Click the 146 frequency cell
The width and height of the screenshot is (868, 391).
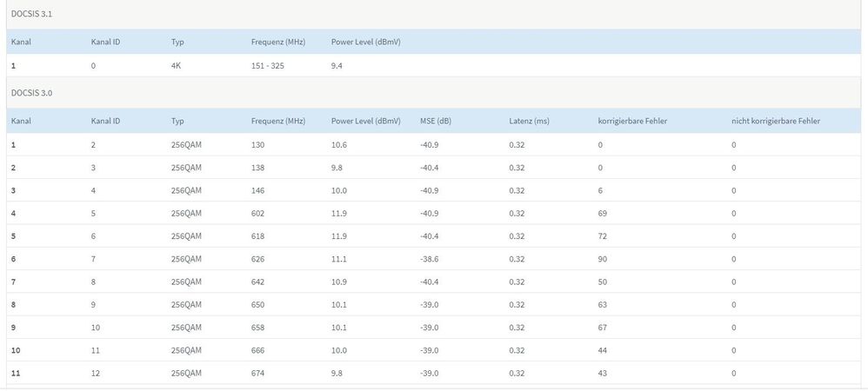(257, 190)
